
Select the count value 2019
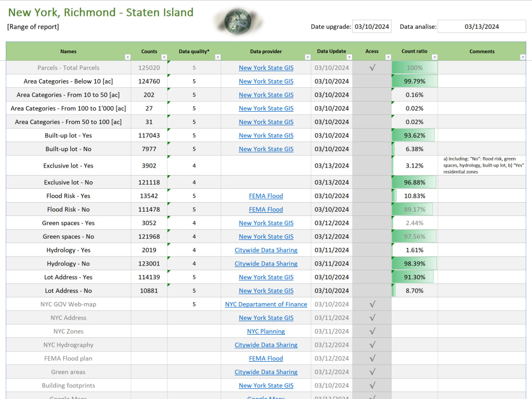(x=149, y=250)
